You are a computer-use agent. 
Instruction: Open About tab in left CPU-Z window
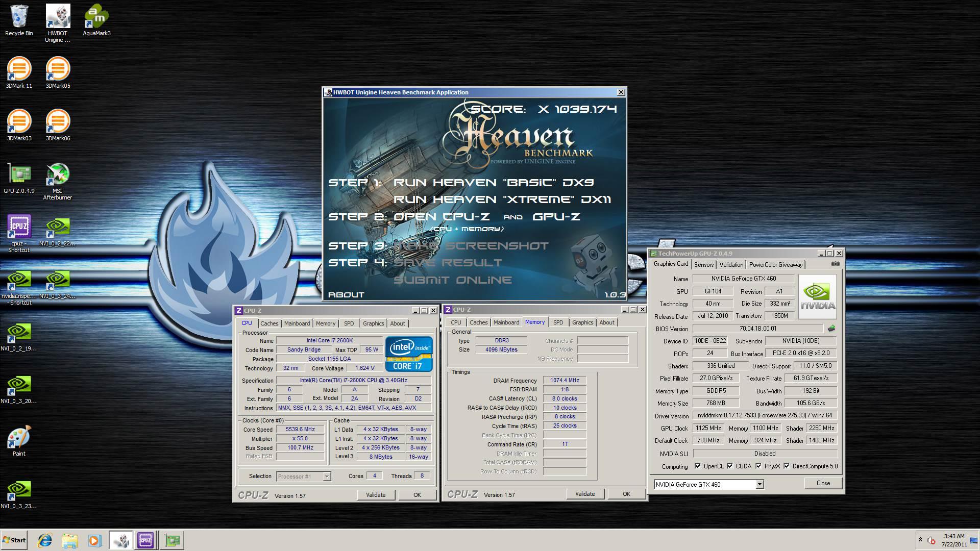tap(397, 323)
